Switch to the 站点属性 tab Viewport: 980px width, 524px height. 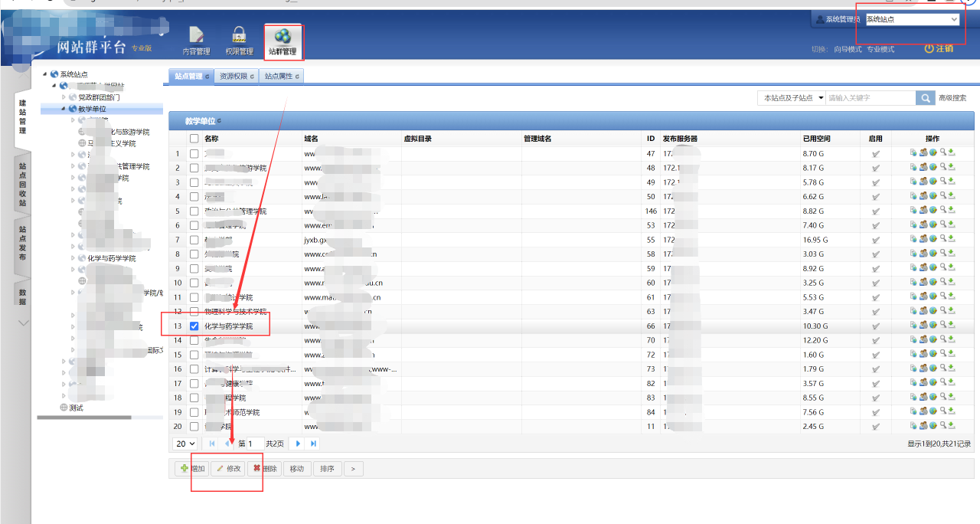coord(281,76)
